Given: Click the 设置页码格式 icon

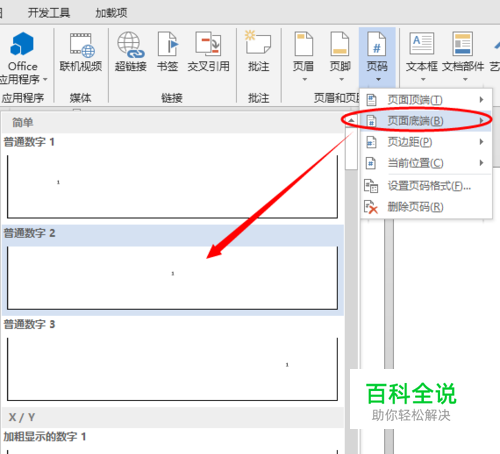Looking at the screenshot, I should (371, 186).
